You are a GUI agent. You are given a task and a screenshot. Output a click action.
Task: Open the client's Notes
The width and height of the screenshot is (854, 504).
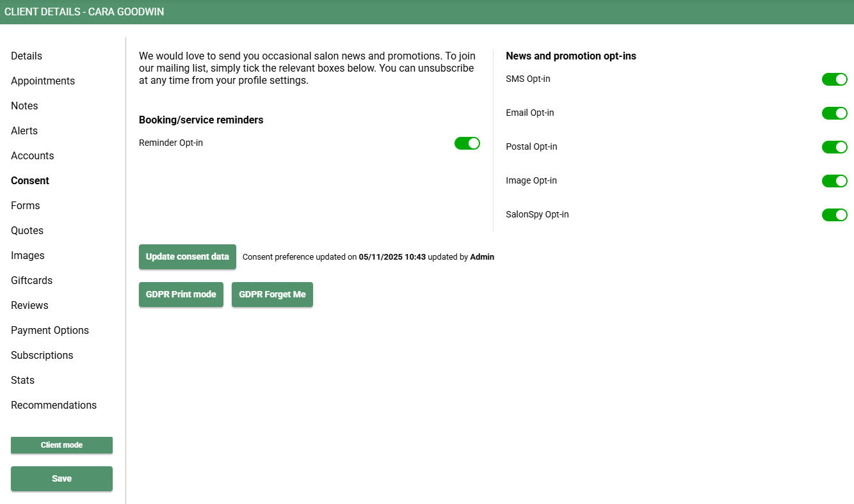click(x=24, y=106)
